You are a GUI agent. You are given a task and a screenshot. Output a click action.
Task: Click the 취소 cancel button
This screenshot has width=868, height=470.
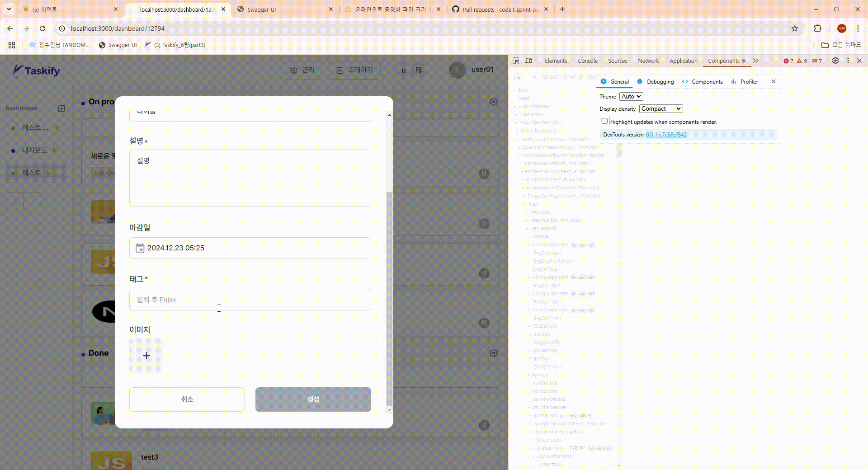tap(187, 399)
